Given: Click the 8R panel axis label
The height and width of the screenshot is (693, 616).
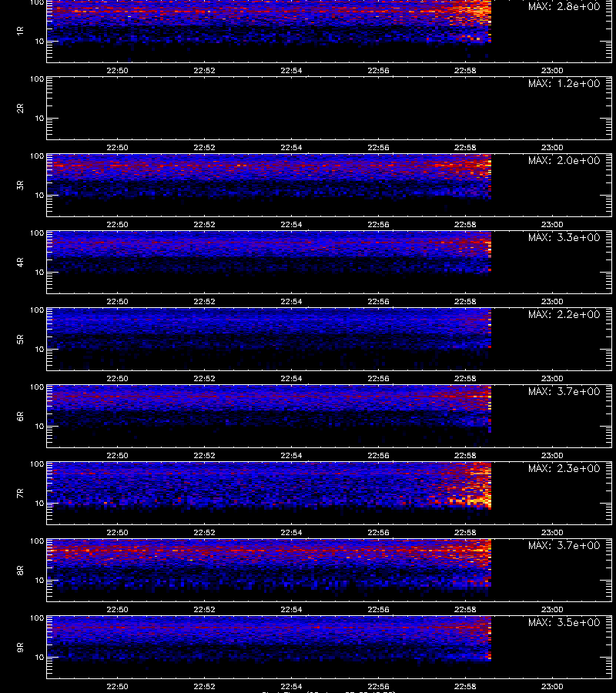Looking at the screenshot, I should point(20,570).
